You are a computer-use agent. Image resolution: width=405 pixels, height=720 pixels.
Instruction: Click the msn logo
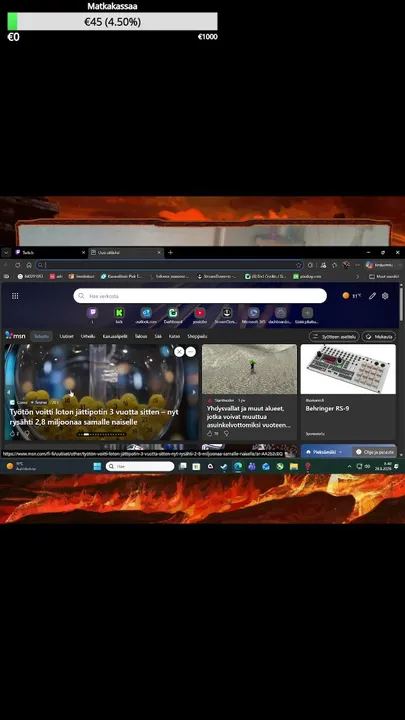pyautogui.click(x=15, y=336)
